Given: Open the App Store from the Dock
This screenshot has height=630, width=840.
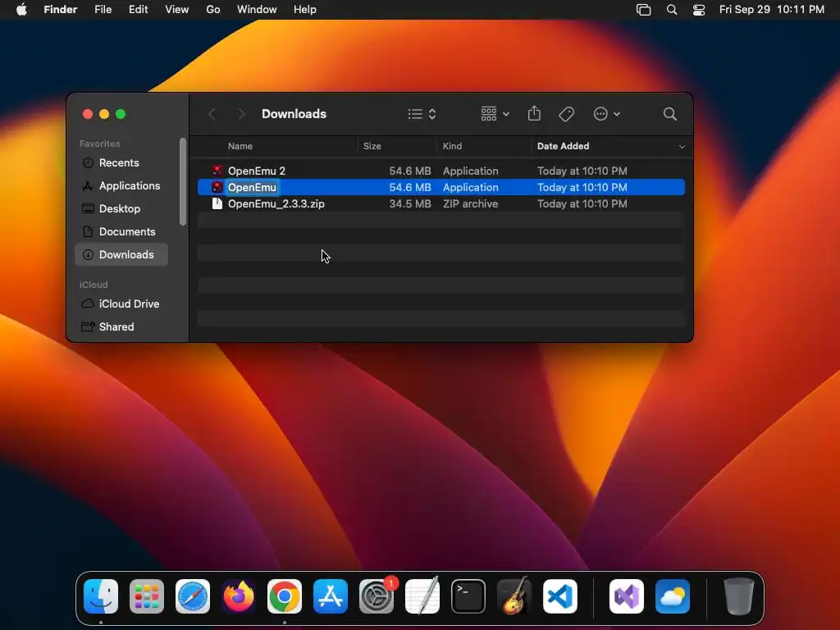Looking at the screenshot, I should pyautogui.click(x=331, y=596).
